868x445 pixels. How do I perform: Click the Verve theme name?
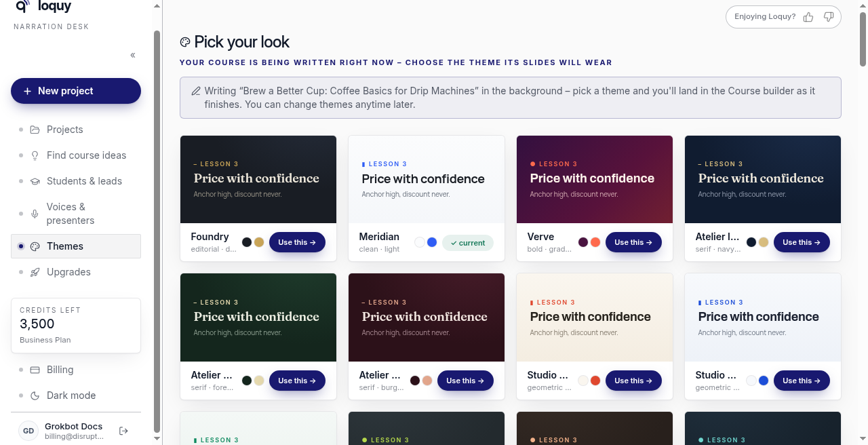(540, 237)
